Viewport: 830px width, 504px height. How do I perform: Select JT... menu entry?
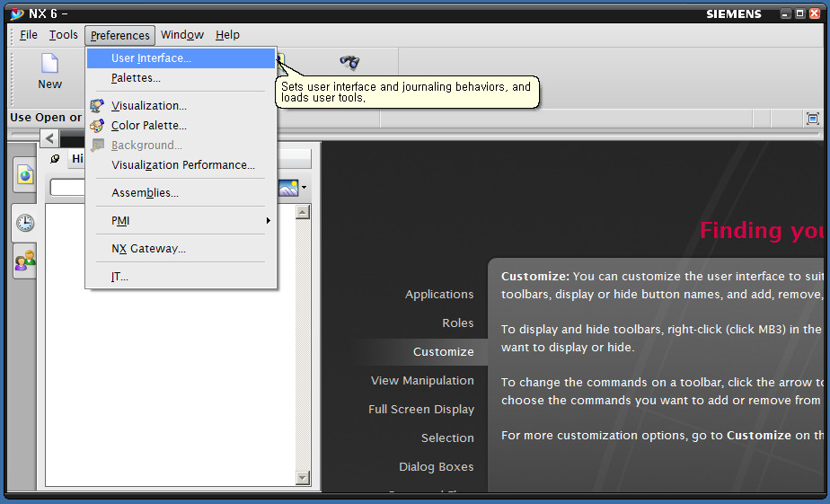click(181, 277)
